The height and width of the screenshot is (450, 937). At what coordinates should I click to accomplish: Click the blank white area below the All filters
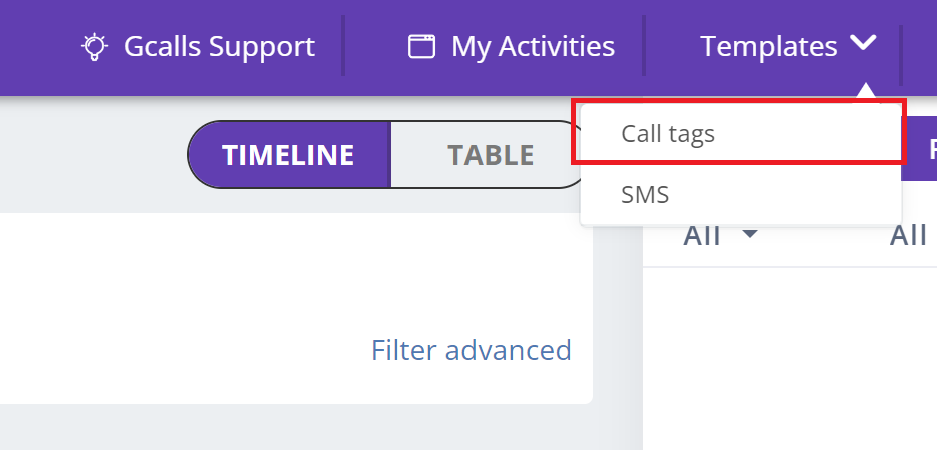(x=790, y=360)
